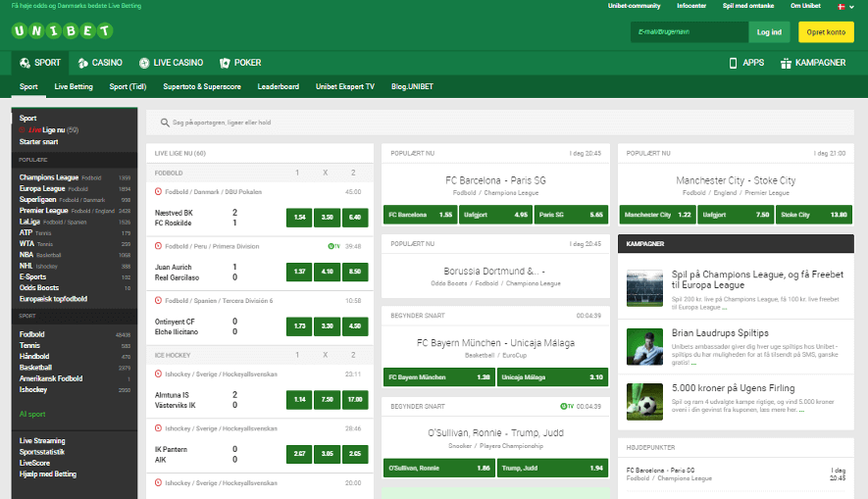Screen dimensions: 868x499
Task: Open Supertoto & Superscore submenu item
Action: 202,86
